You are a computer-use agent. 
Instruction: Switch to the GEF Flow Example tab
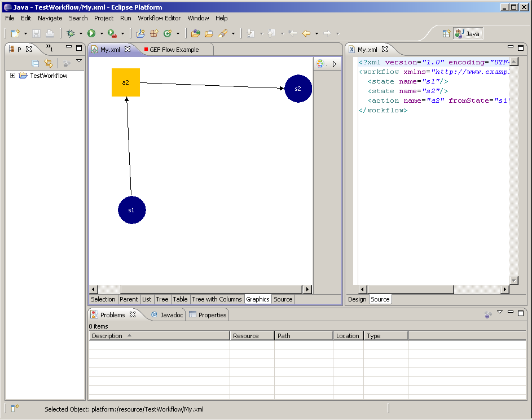tap(173, 50)
